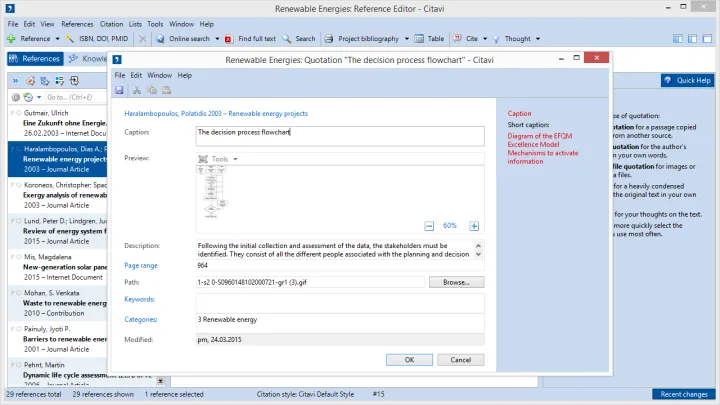Open the preview Tools dropdown
The height and width of the screenshot is (405, 720).
click(218, 159)
